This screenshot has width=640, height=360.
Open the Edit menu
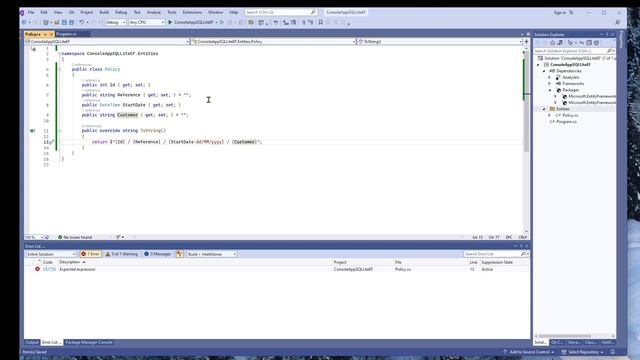click(44, 12)
